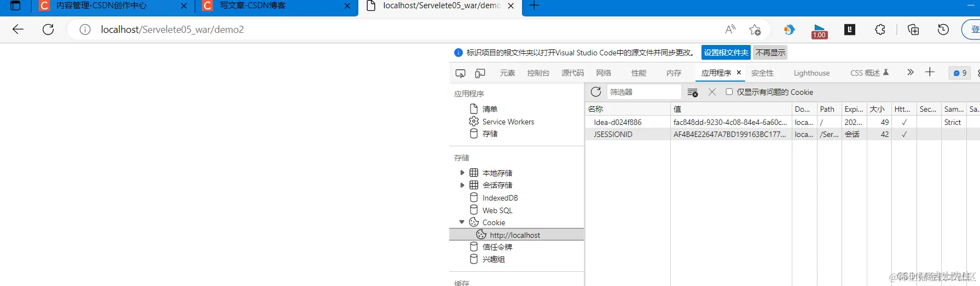The image size is (980, 286).
Task: Open the read aloud icon
Action: click(x=730, y=30)
